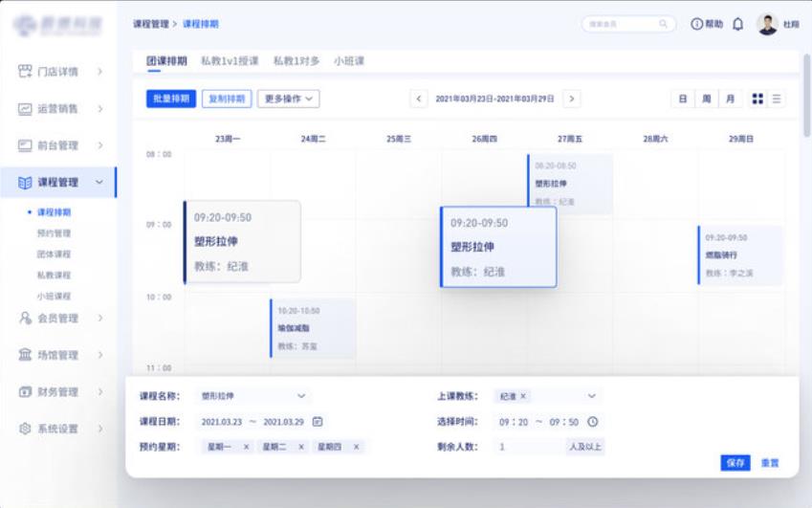Screen dimensions: 812x508
Task: Switch to list view icon
Action: [x=777, y=99]
